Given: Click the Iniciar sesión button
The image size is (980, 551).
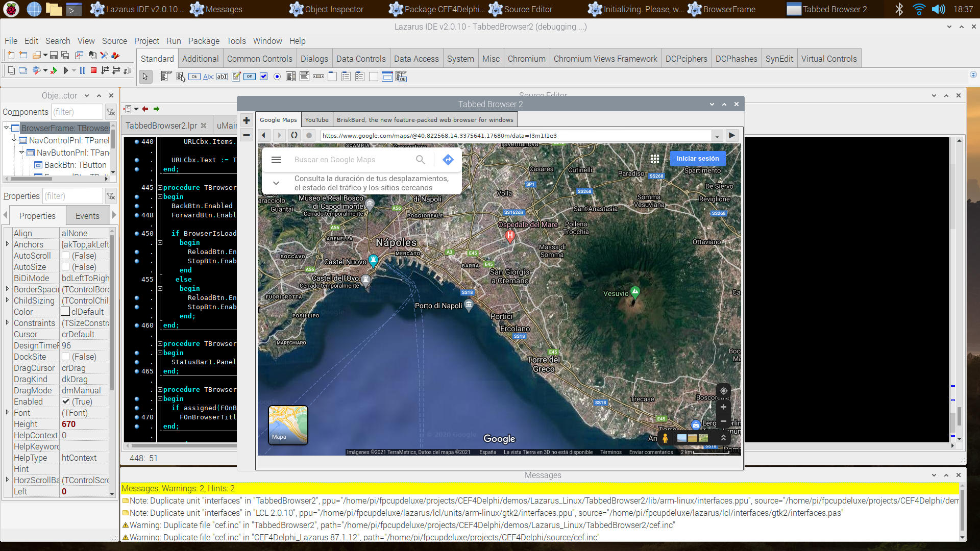Looking at the screenshot, I should click(697, 159).
